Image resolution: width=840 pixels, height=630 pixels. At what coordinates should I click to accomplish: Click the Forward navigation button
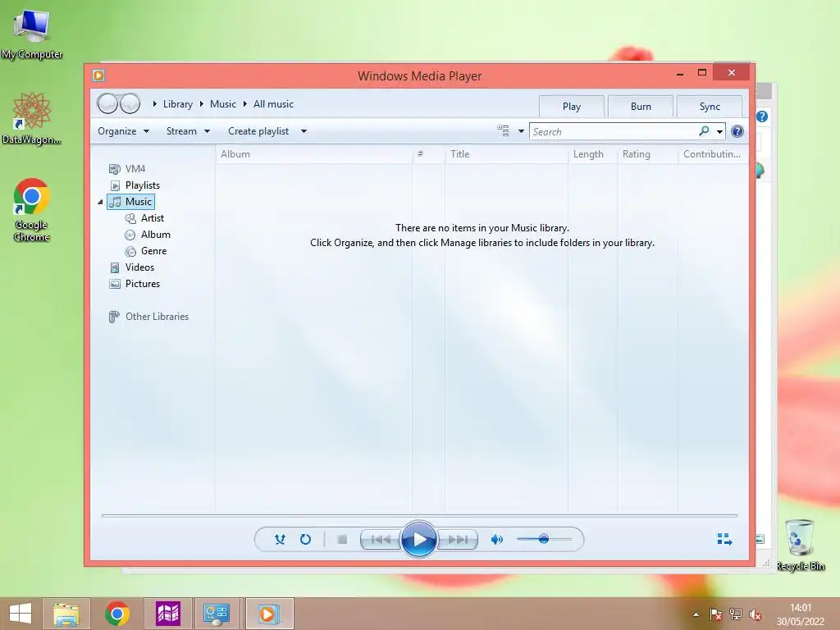[x=130, y=104]
